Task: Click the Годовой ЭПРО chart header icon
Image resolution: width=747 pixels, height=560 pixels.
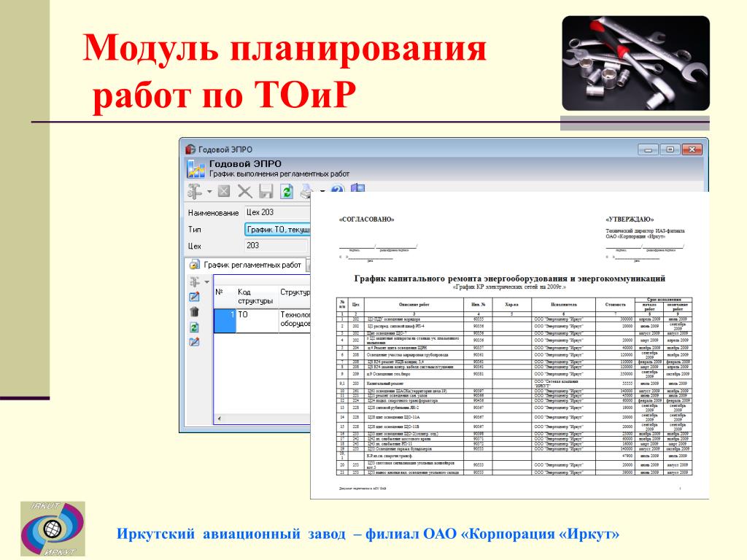Action: pos(196,168)
